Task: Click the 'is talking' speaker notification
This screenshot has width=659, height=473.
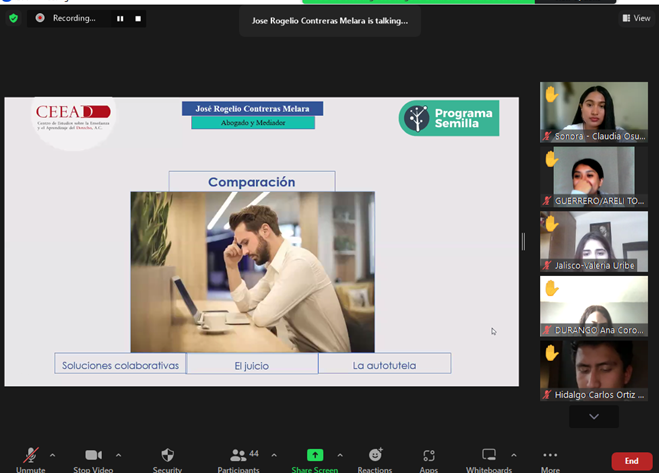Action: tap(330, 21)
